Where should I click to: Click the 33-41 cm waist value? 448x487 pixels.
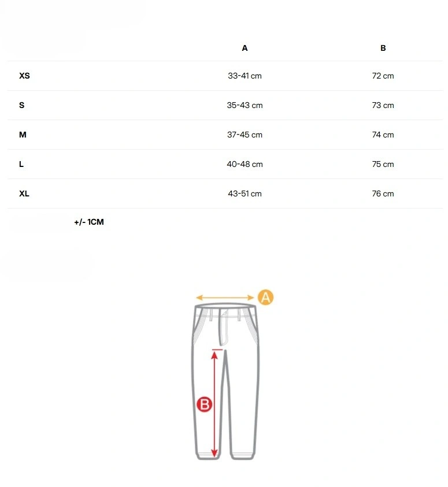point(245,76)
